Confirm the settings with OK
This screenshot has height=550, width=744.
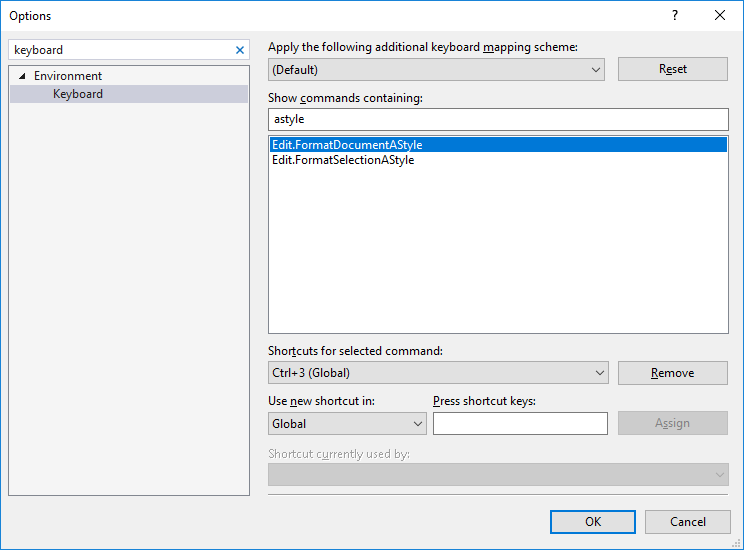pos(592,521)
